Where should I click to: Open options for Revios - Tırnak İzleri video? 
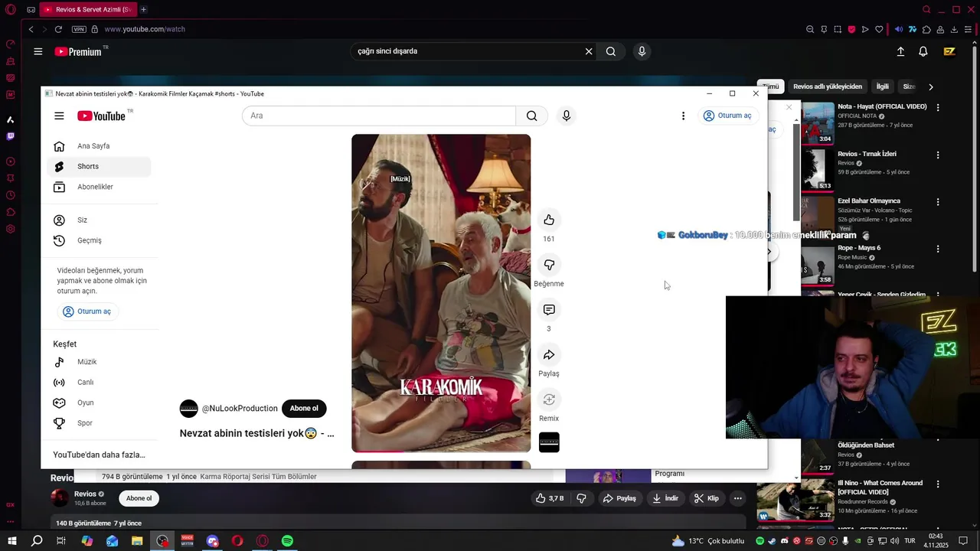pyautogui.click(x=938, y=155)
